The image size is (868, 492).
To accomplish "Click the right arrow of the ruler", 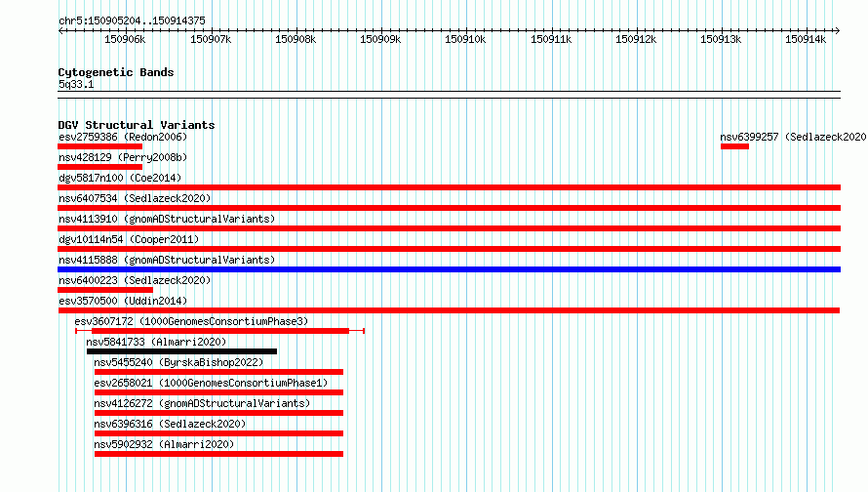I will coord(838,30).
